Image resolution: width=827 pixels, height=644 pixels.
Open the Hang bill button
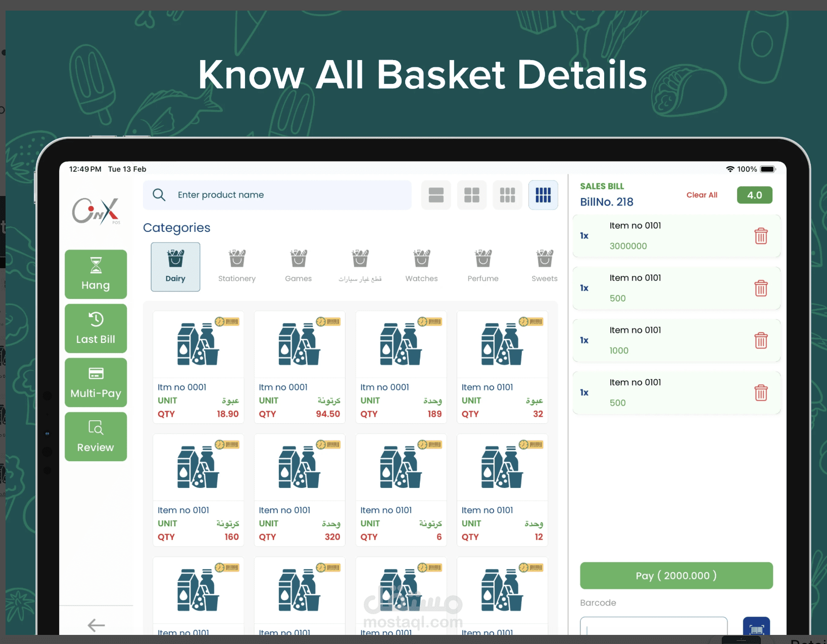(x=95, y=274)
